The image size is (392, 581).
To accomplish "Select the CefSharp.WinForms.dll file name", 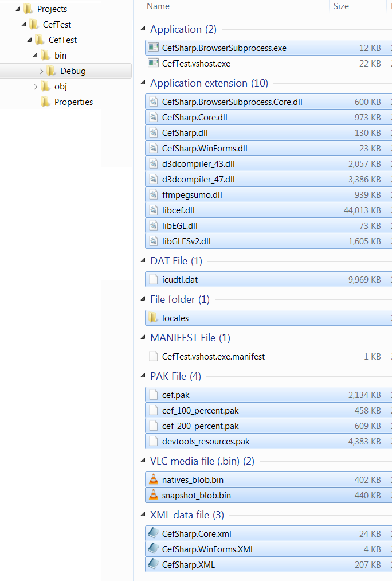I will (205, 149).
